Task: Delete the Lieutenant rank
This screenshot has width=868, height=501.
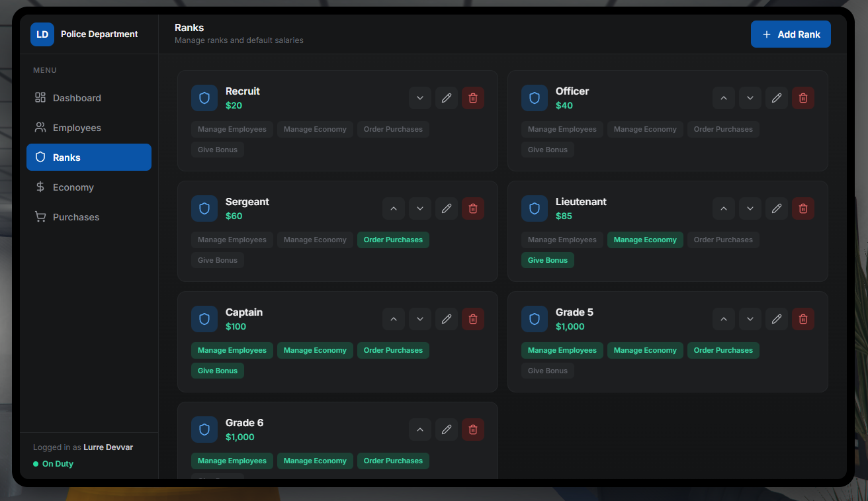Action: point(803,208)
